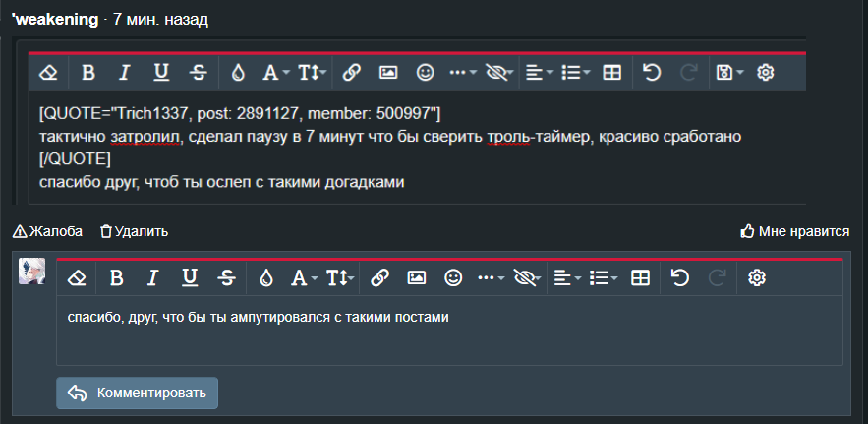Submit with the Комментировать button
Image resolution: width=868 pixels, height=424 pixels.
click(x=138, y=393)
